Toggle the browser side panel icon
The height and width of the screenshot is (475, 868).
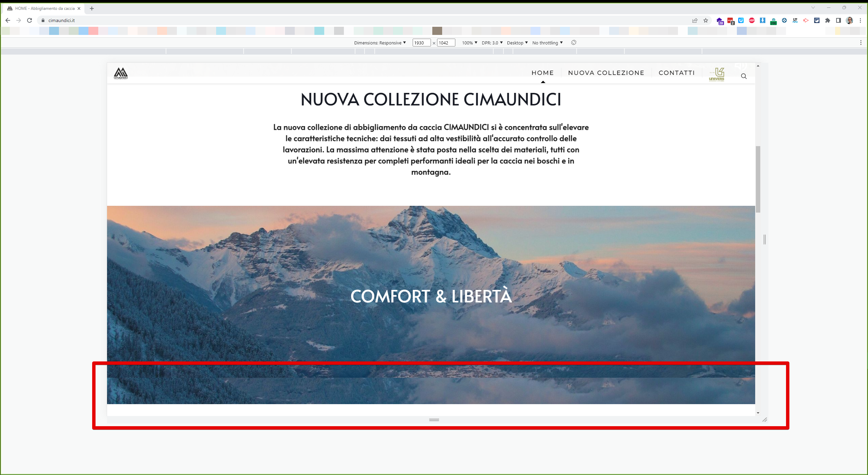pyautogui.click(x=839, y=20)
